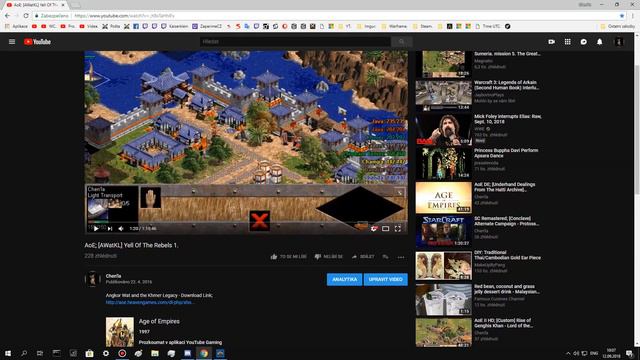Add the video to a playlist
The height and width of the screenshot is (360, 640).
pos(385,257)
